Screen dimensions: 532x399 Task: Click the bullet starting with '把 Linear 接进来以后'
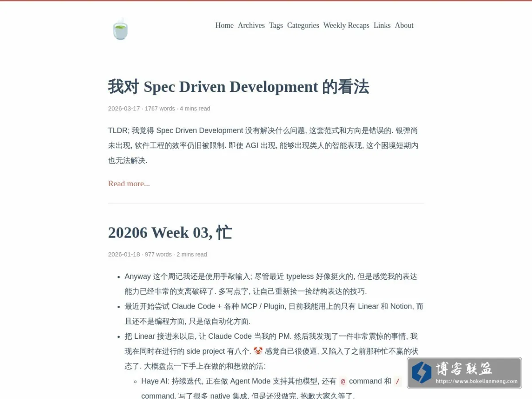point(271,351)
